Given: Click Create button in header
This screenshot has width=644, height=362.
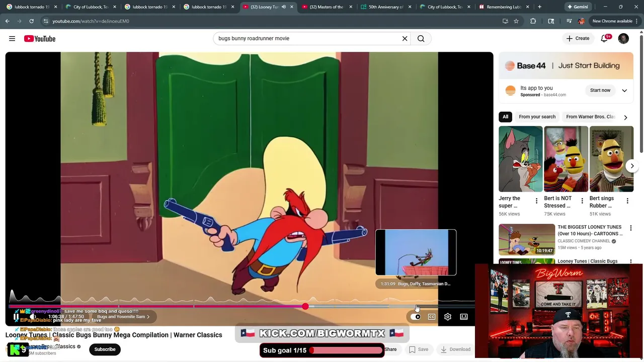Looking at the screenshot, I should 578,39.
